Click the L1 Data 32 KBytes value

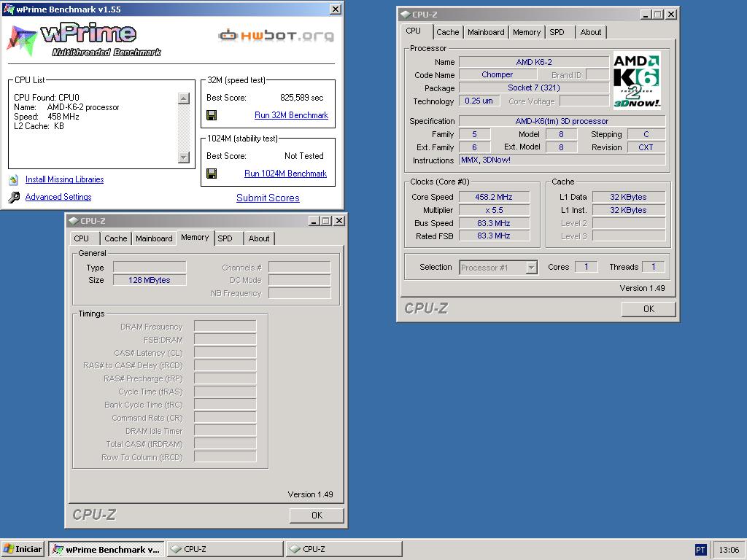click(x=628, y=197)
